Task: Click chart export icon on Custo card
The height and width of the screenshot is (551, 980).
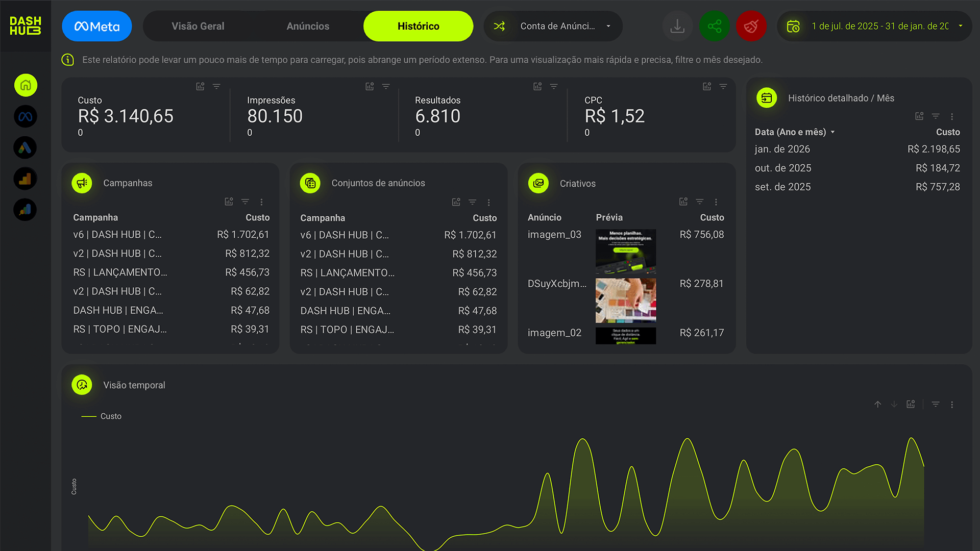Action: click(200, 86)
